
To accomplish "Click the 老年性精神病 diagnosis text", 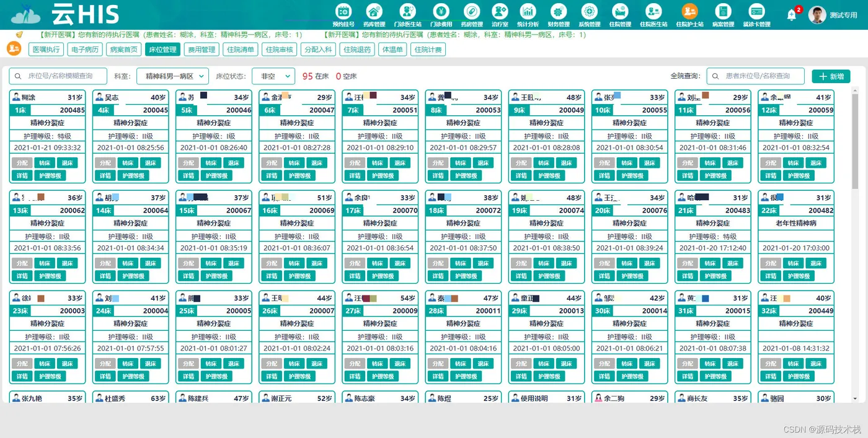I will tap(796, 223).
